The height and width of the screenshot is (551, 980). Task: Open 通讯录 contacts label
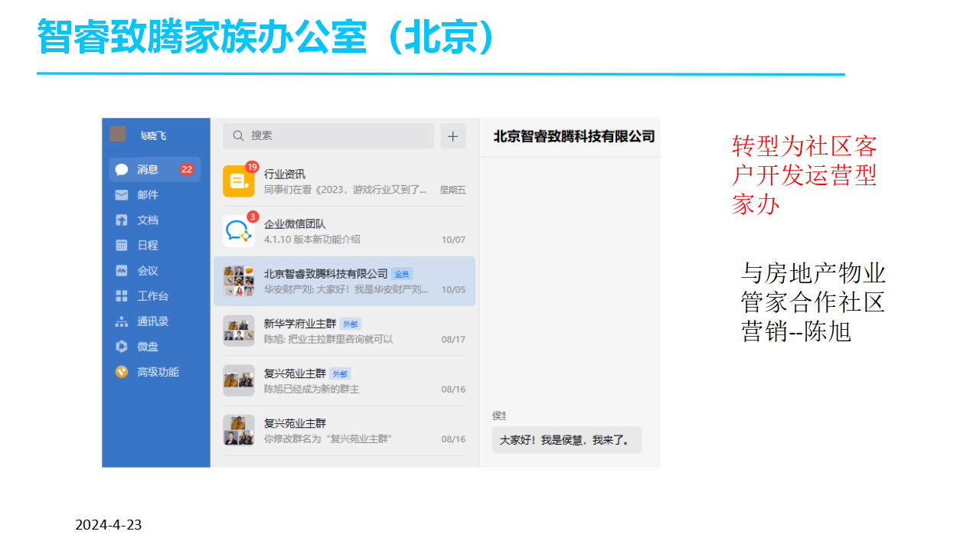coord(153,321)
